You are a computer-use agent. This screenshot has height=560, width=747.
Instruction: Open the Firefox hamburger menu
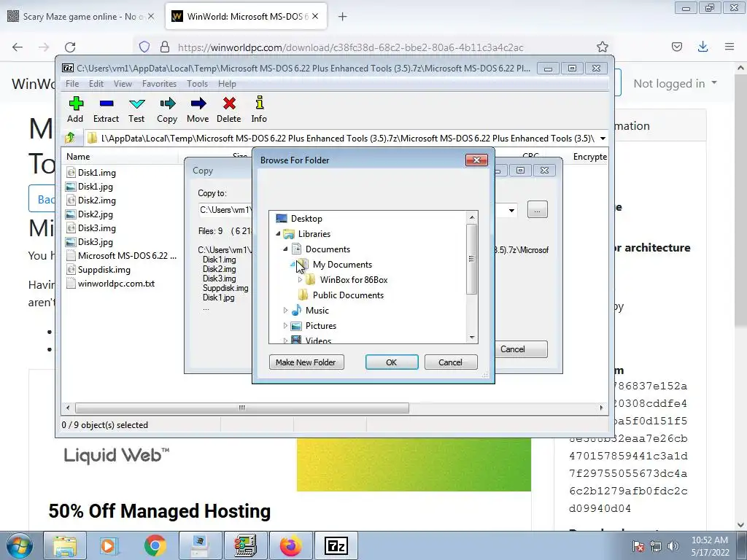(729, 47)
